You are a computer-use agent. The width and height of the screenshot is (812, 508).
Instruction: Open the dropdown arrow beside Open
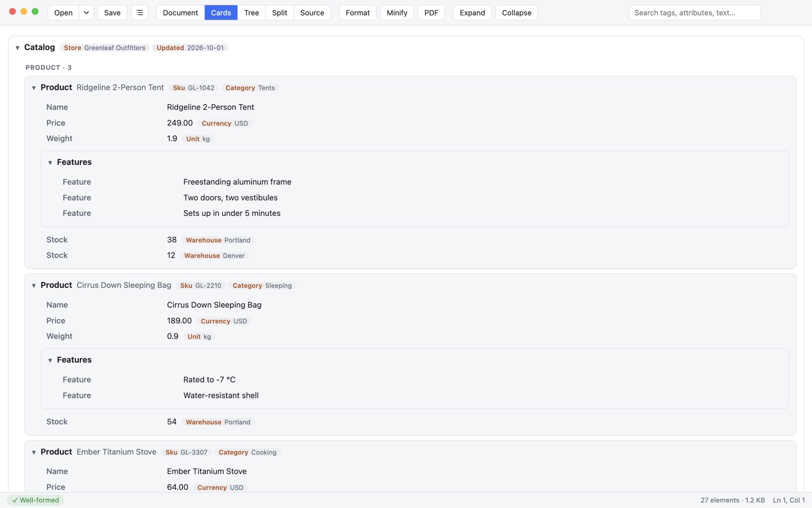pos(86,13)
